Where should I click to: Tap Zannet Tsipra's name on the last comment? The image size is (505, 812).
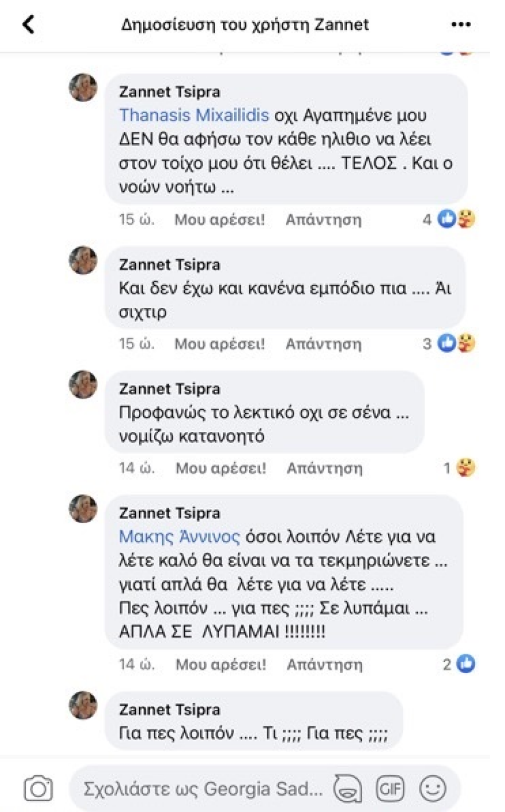coord(169,709)
